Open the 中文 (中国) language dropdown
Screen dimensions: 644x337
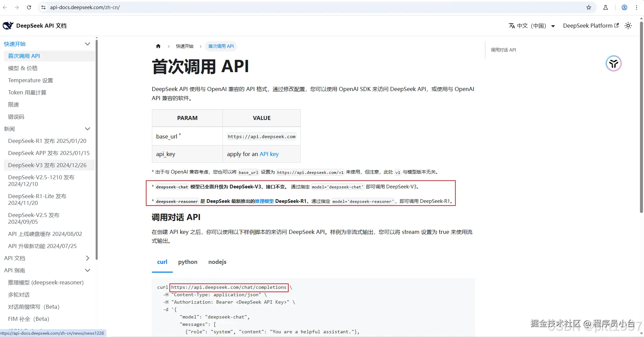(532, 26)
